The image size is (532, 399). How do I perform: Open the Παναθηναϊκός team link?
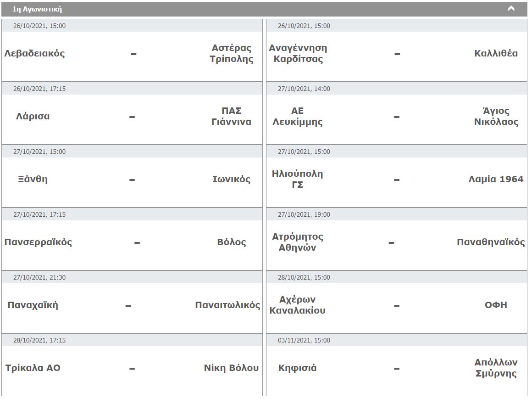coord(491,242)
